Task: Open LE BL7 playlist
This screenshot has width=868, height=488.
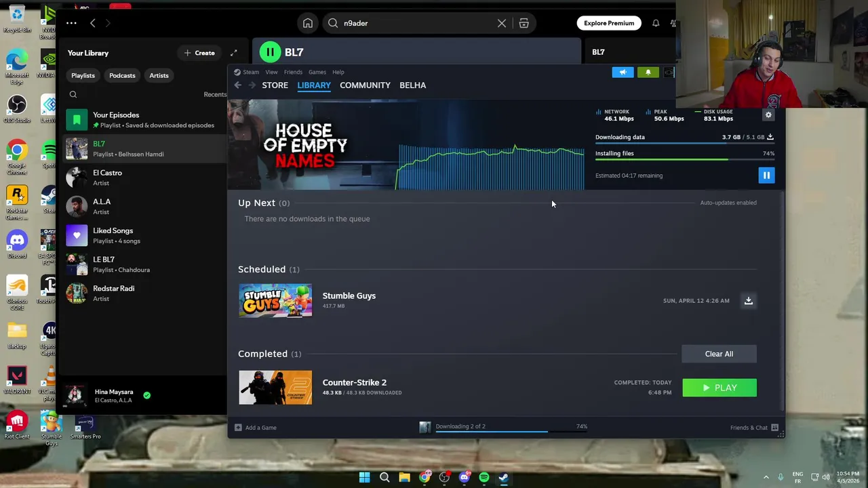Action: [x=145, y=264]
